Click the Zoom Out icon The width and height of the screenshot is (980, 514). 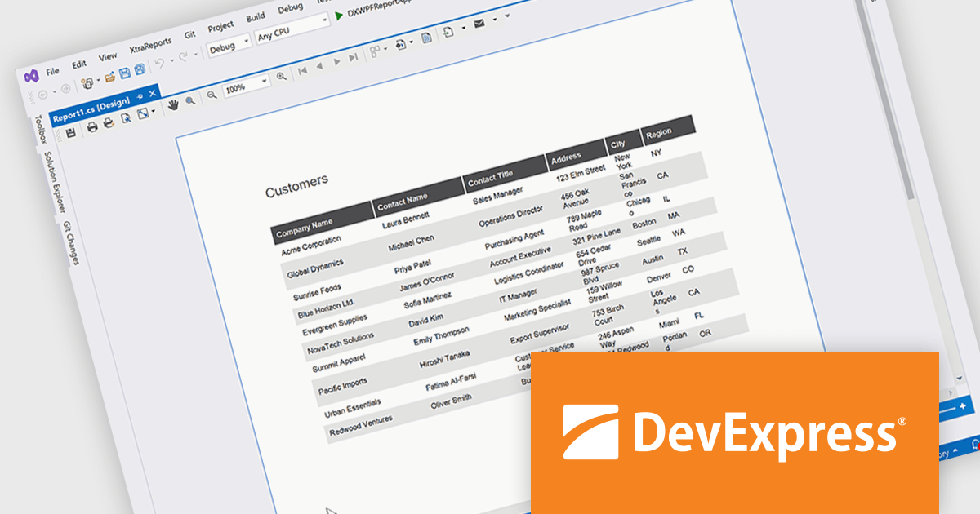pos(212,95)
